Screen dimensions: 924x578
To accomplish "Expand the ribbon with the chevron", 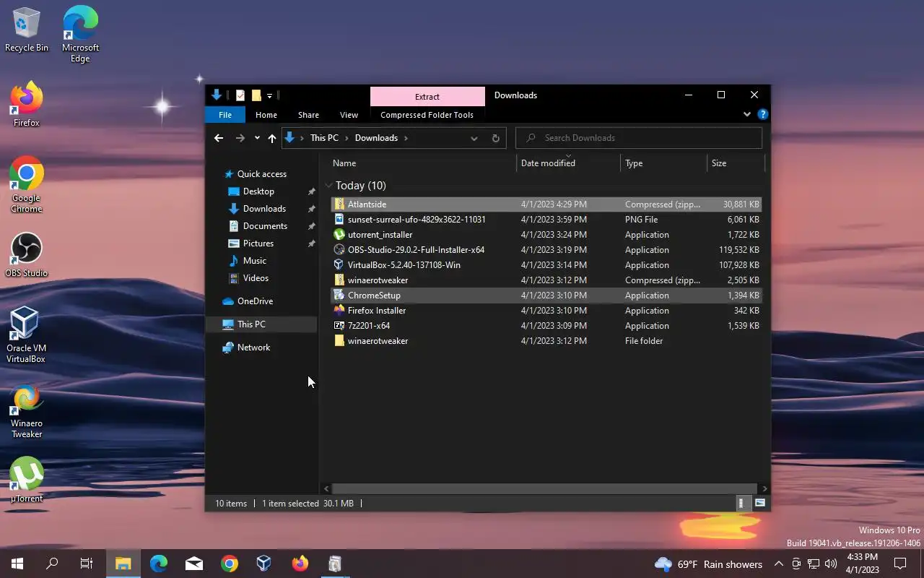I will [747, 114].
